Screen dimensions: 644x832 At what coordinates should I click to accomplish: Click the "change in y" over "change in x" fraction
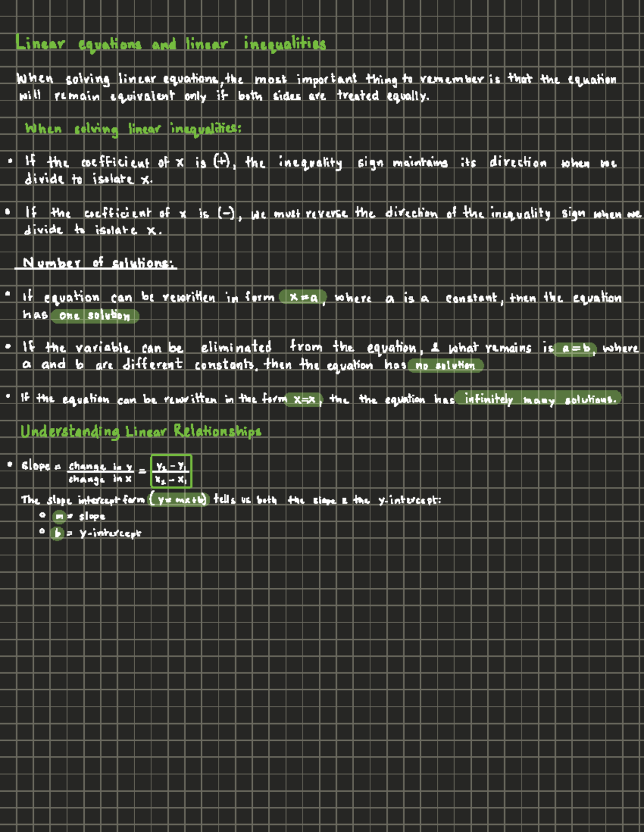tap(100, 472)
